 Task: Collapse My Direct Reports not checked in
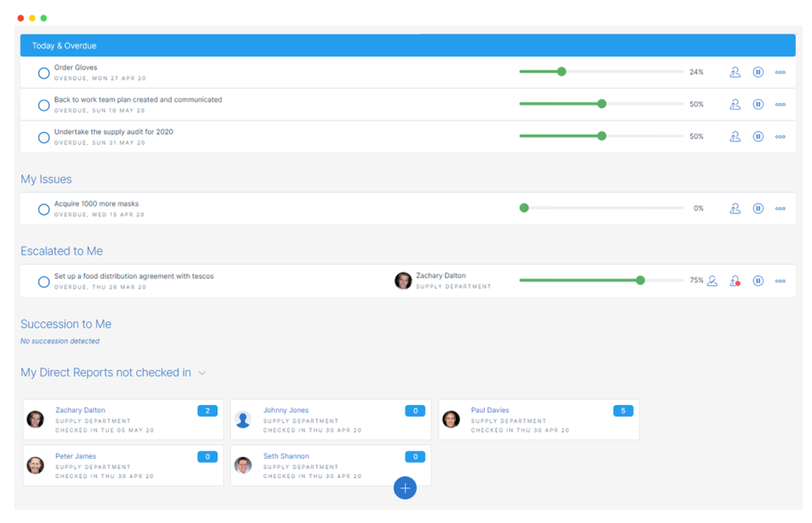pyautogui.click(x=201, y=372)
